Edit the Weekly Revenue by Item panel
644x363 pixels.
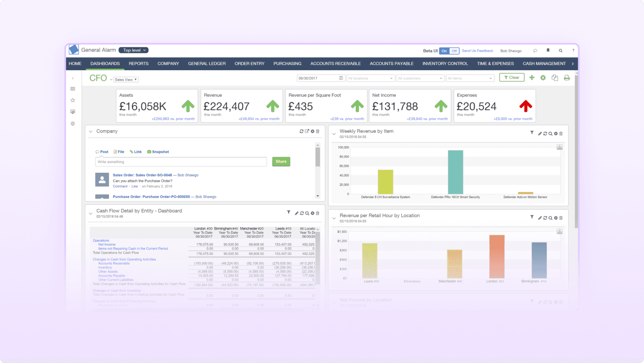(540, 134)
